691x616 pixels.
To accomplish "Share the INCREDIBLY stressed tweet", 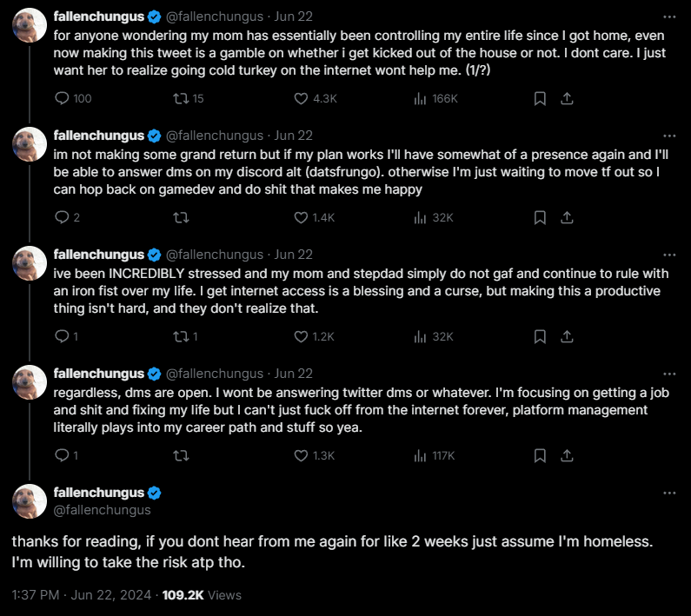I will click(x=567, y=336).
